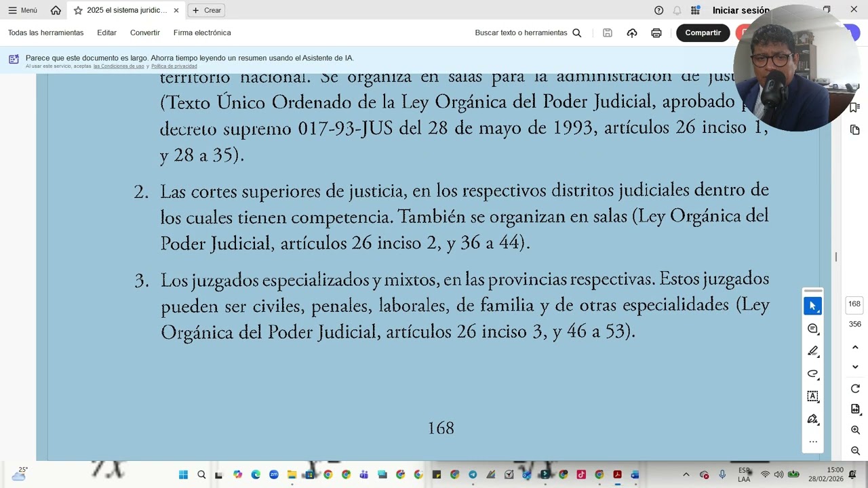
Task: Open the help question-mark icon
Action: click(658, 10)
